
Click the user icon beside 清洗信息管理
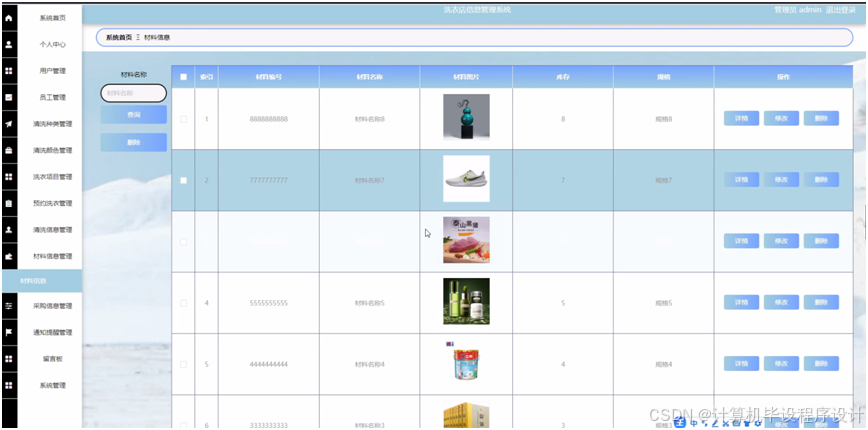[8, 230]
